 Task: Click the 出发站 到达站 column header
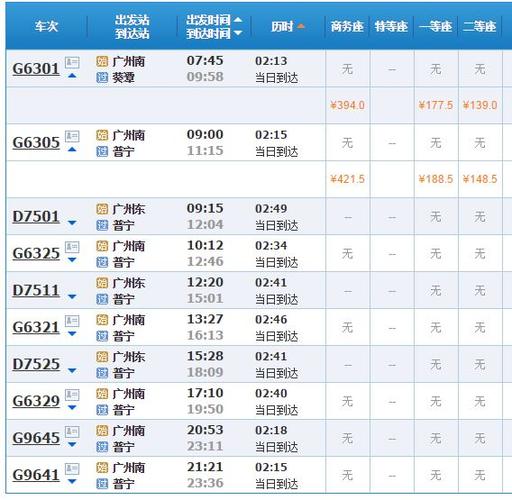(132, 27)
